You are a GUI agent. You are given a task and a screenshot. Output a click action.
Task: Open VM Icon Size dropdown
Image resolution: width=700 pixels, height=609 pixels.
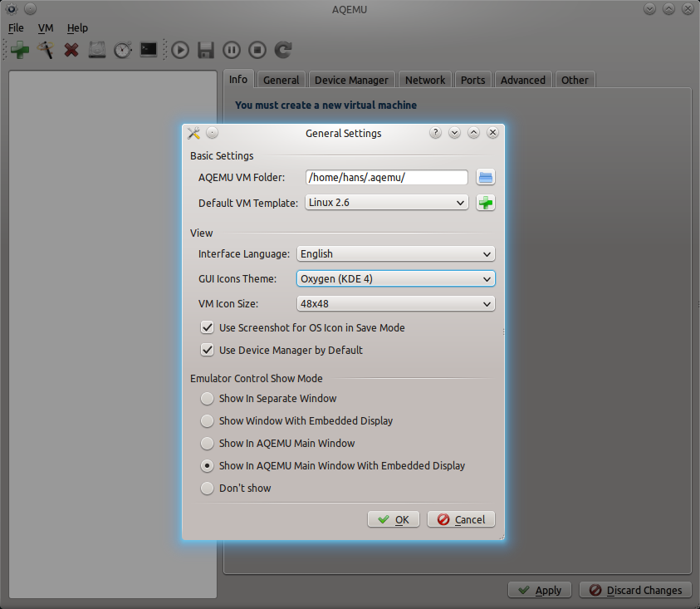pyautogui.click(x=396, y=304)
